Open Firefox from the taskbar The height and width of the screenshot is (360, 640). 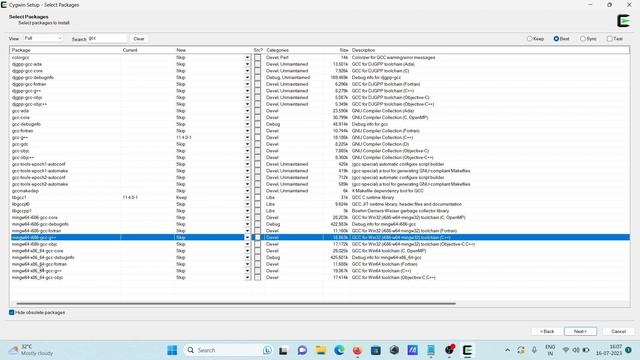pos(358,350)
